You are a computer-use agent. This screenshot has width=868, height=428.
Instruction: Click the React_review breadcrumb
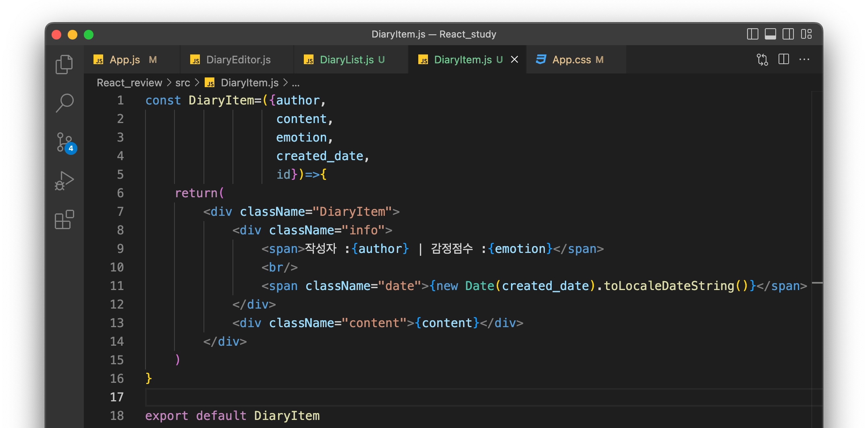click(x=129, y=83)
